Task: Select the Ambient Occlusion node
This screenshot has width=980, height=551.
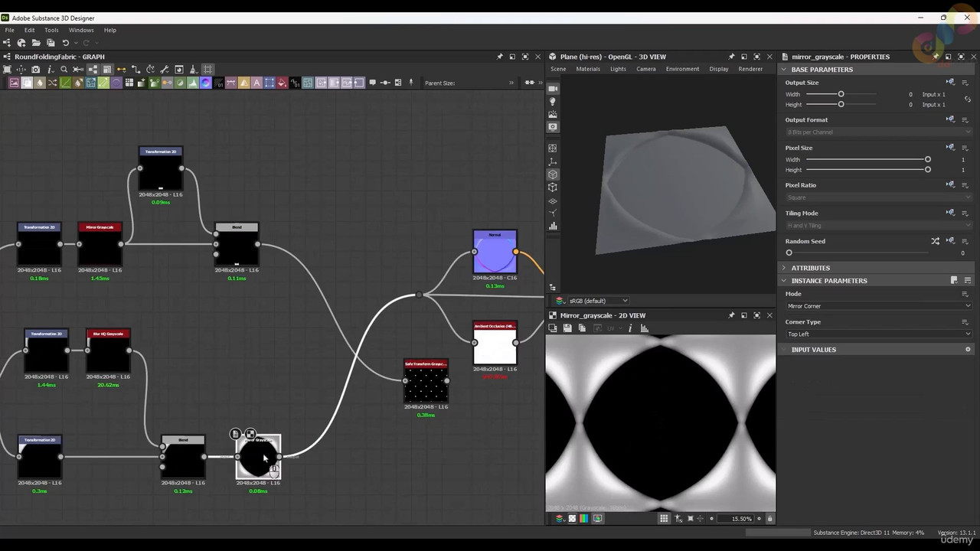Action: (495, 343)
